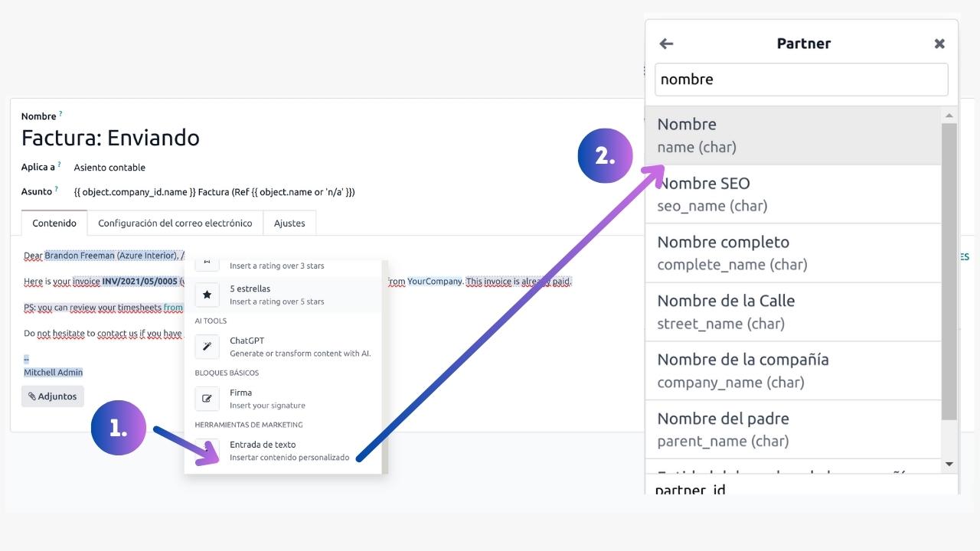
Task: Click the field list scrollbar down arrow
Action: [949, 464]
